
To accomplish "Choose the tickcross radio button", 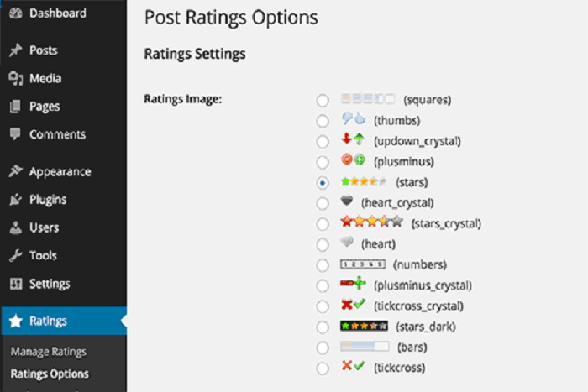I will coord(323,368).
